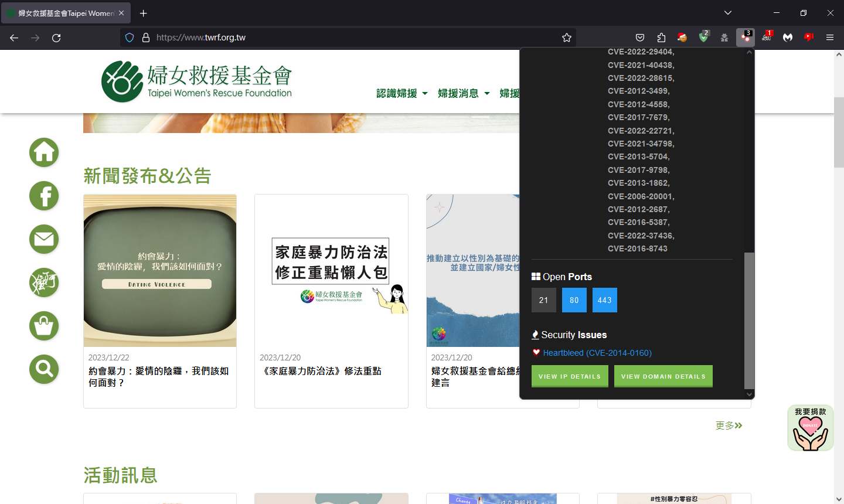
Task: Open the Heartbleed (CVE-2014-0160) link
Action: click(x=597, y=353)
